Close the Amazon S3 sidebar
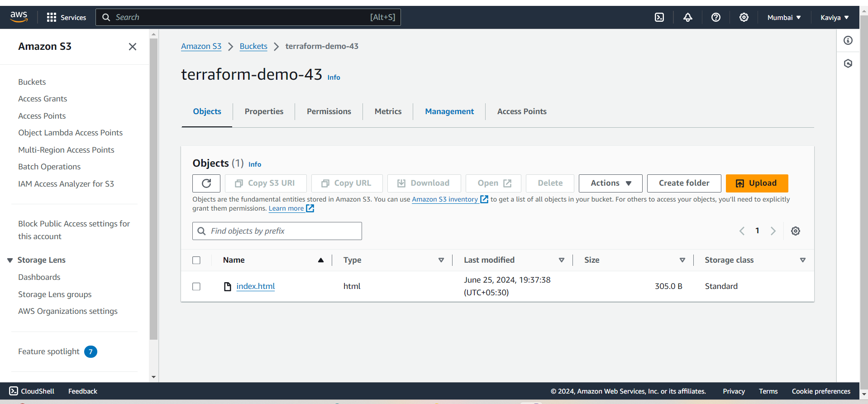The image size is (868, 404). pos(132,47)
